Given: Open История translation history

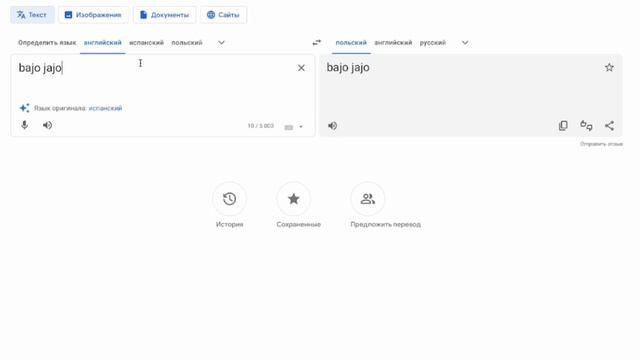Looking at the screenshot, I should (229, 205).
